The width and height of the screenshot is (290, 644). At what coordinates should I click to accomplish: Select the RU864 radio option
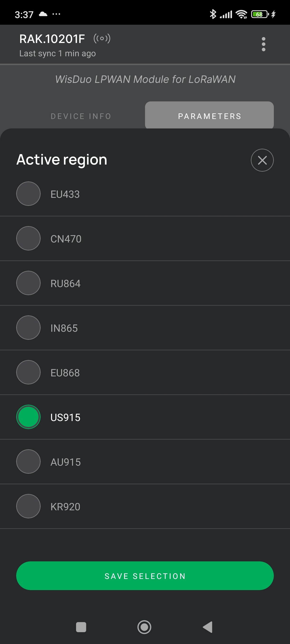28,283
